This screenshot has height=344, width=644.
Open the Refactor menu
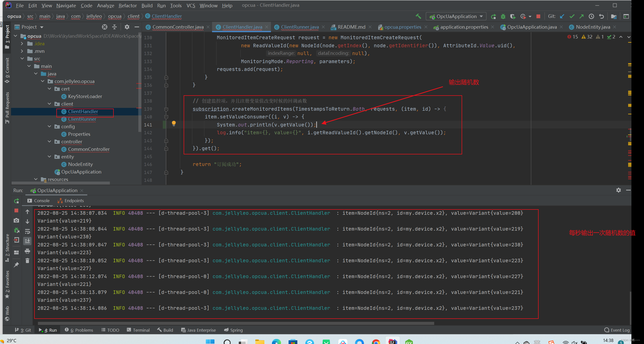click(x=128, y=5)
